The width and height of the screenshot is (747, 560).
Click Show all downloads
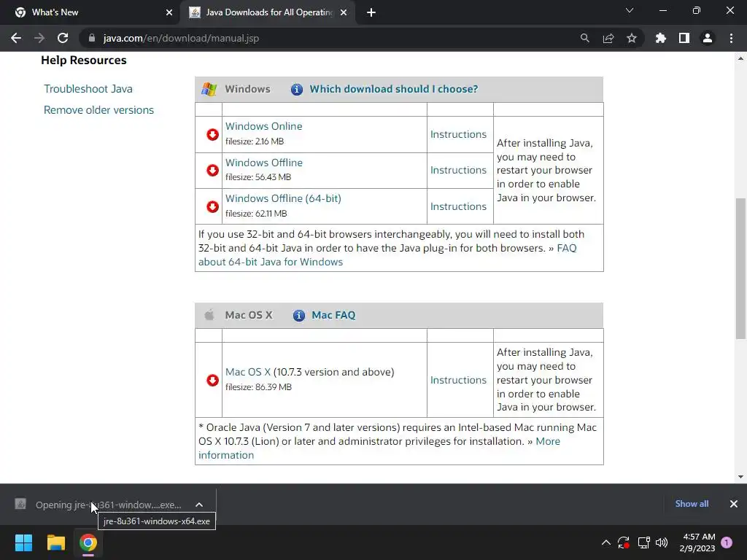coord(692,504)
